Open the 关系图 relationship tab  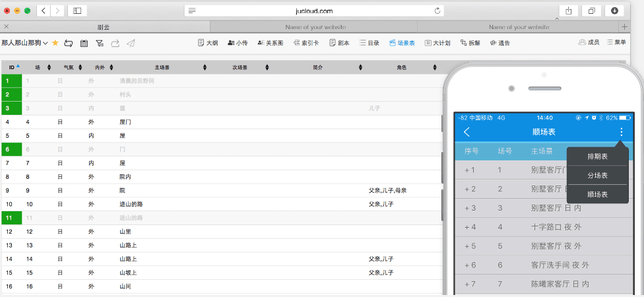click(x=271, y=43)
